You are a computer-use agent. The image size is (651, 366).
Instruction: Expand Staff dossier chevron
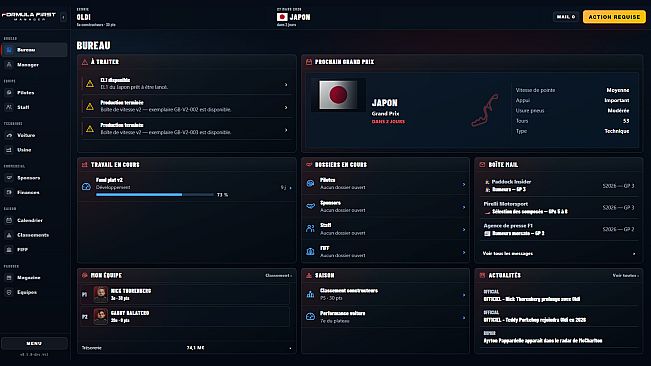pyautogui.click(x=464, y=229)
